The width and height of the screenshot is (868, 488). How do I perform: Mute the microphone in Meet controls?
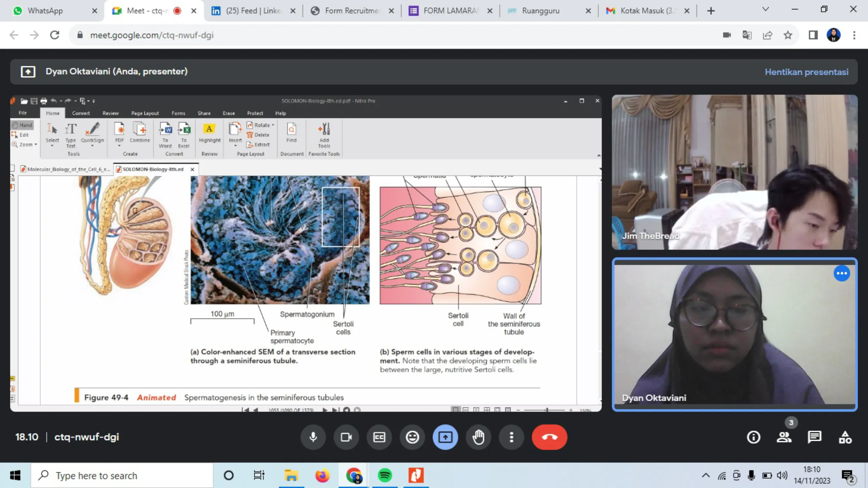coord(313,437)
